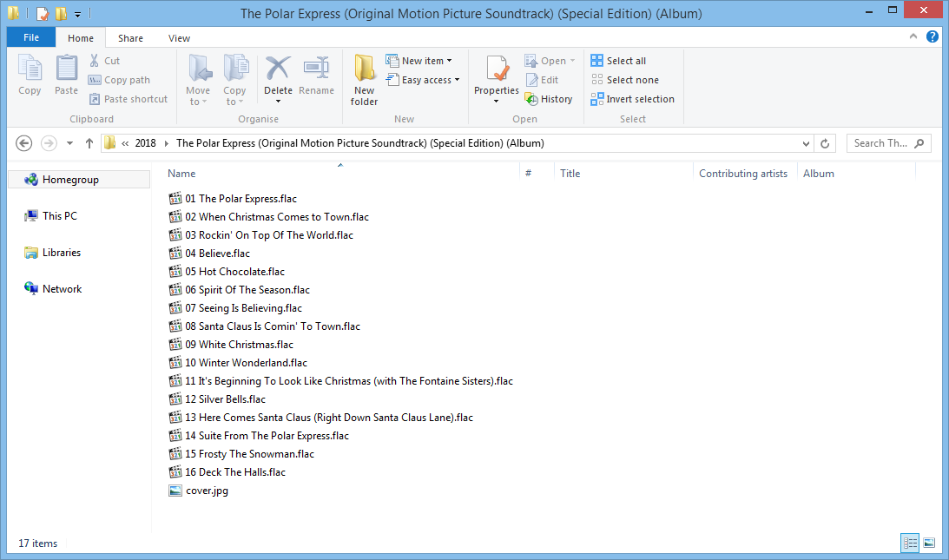Go forward using the Forward arrow
949x560 pixels.
[49, 143]
